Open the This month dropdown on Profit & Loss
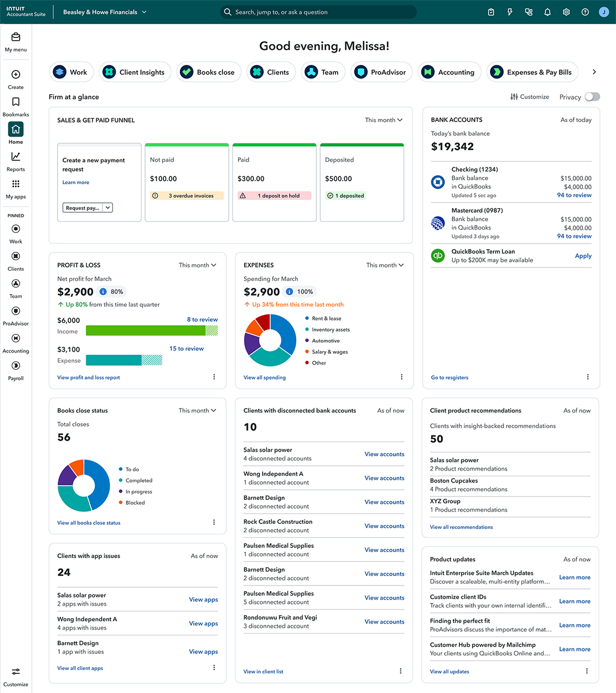Screen dimensions: 616x693 click(197, 265)
